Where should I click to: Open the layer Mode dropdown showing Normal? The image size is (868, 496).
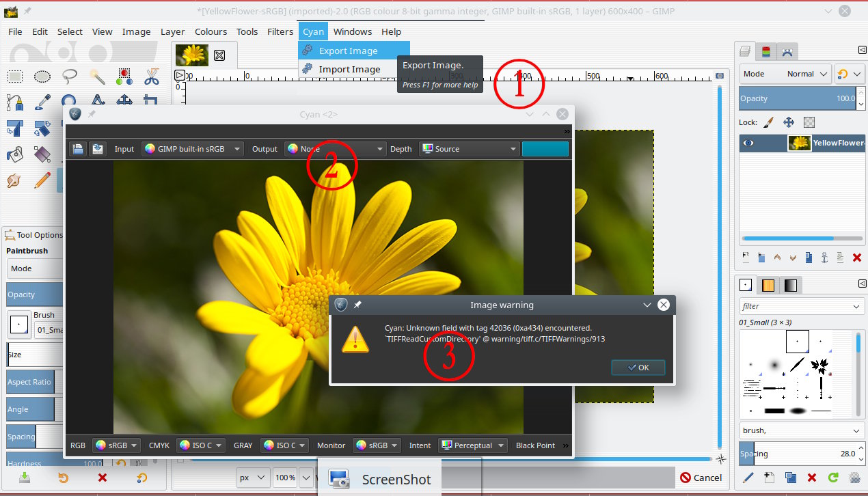coord(785,74)
